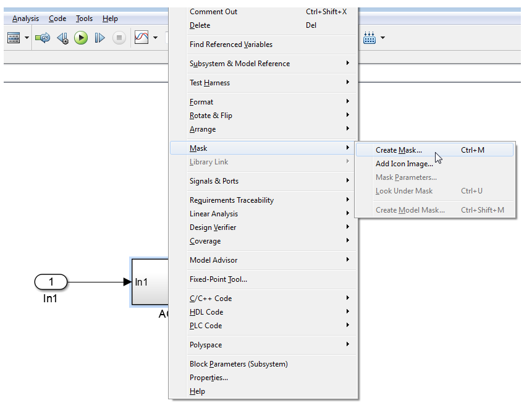Select Add Icon Image option

point(434,164)
